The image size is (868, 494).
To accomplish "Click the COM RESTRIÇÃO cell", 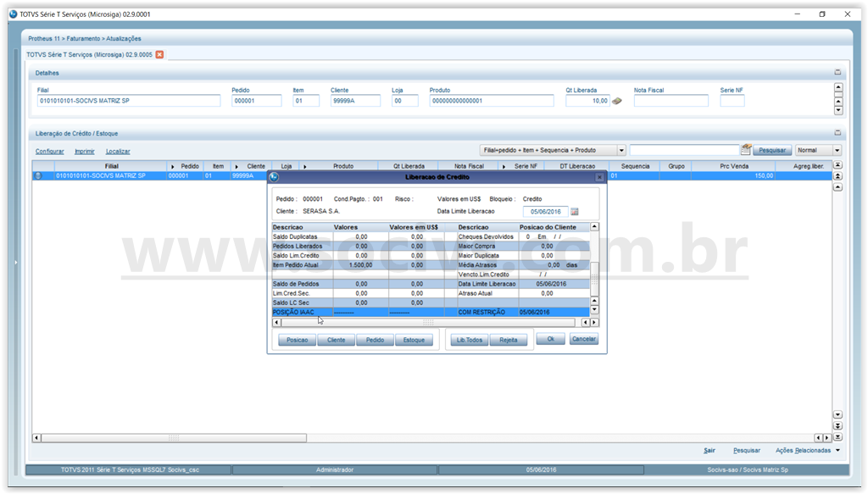I will click(481, 313).
